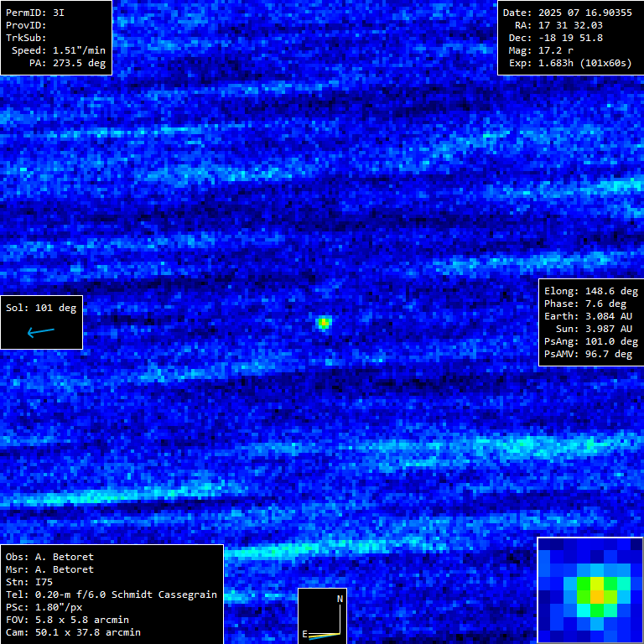The width and height of the screenshot is (644, 644).
Task: Click the 'Date: 2025 07 16.90355' line
Action: pos(567,13)
